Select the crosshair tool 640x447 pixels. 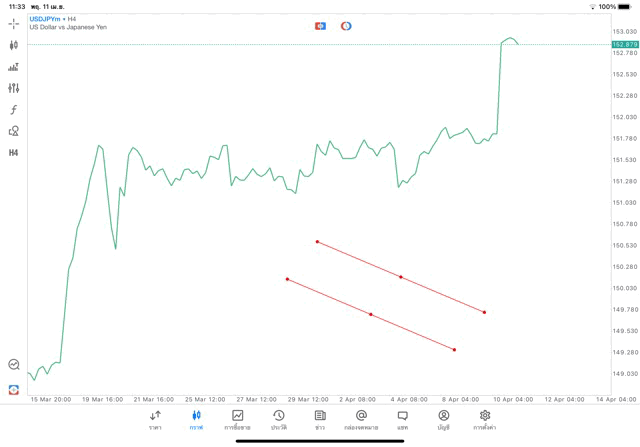(13, 23)
